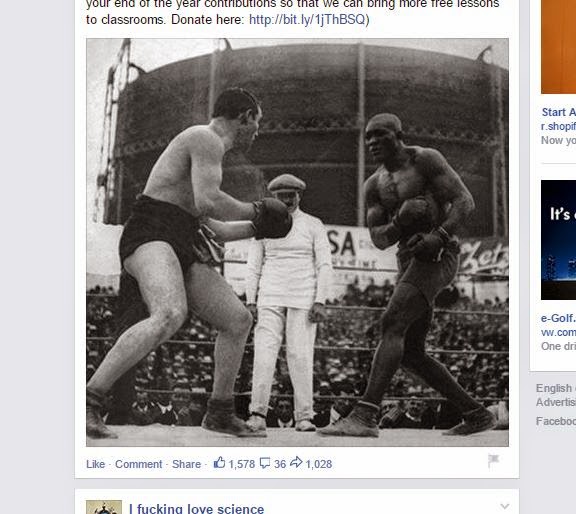Click the share arrow count icon

[x=296, y=462]
